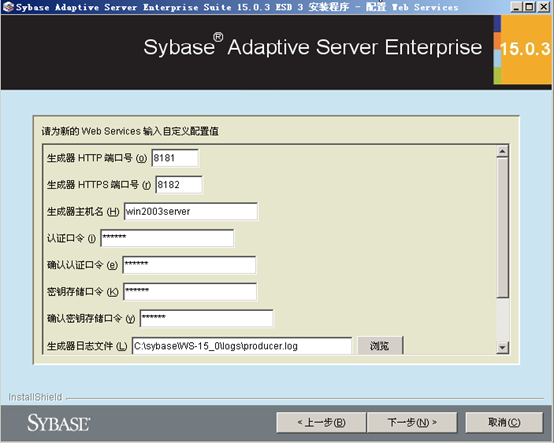Cancel installation with 取消(C) button
Viewport: 554px width, 443px height.
pyautogui.click(x=504, y=422)
